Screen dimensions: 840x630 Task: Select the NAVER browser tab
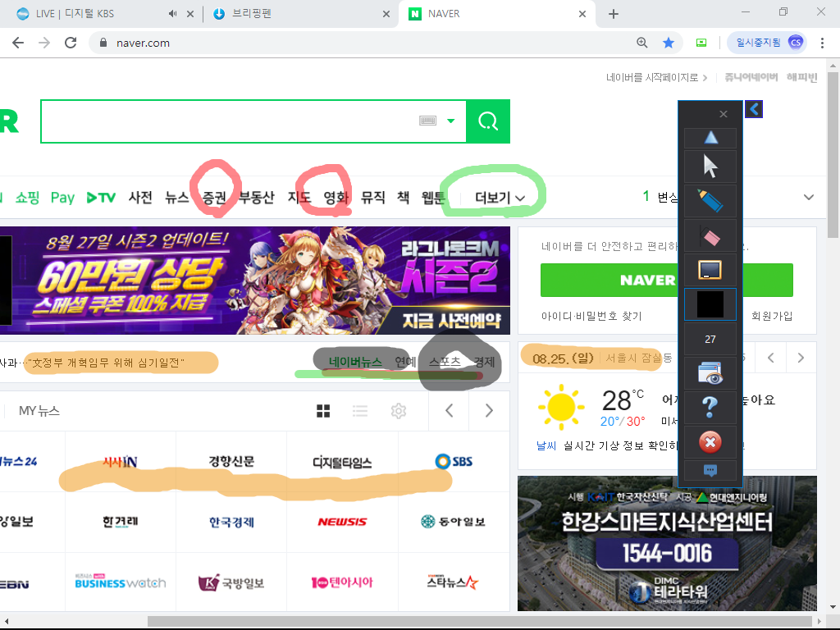(x=496, y=14)
